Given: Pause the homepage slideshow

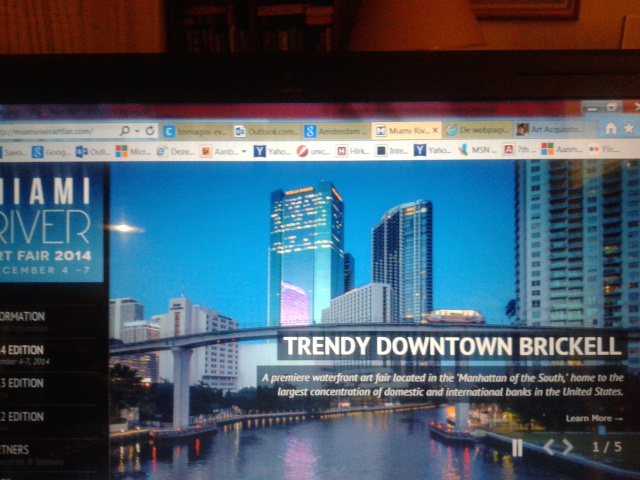Looking at the screenshot, I should click(x=517, y=447).
